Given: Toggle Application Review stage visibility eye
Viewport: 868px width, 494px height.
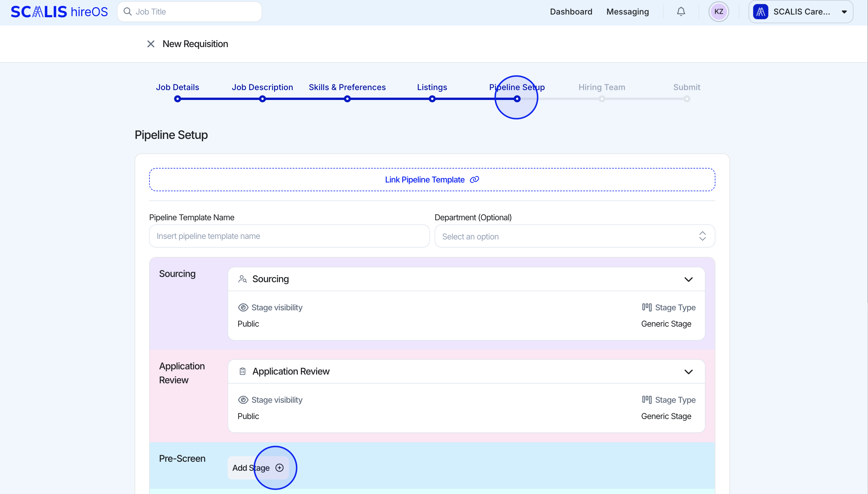Looking at the screenshot, I should (243, 400).
